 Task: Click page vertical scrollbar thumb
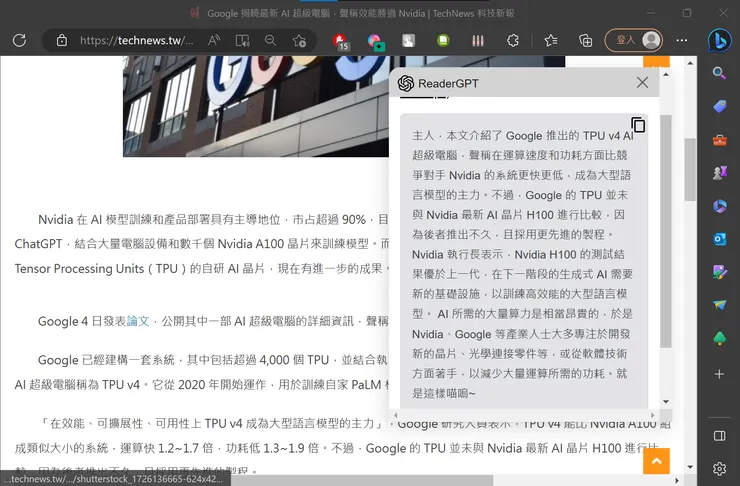coord(690,170)
